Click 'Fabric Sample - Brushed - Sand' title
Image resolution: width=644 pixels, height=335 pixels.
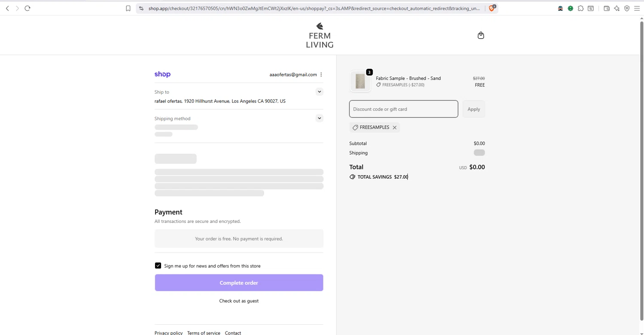pyautogui.click(x=408, y=78)
